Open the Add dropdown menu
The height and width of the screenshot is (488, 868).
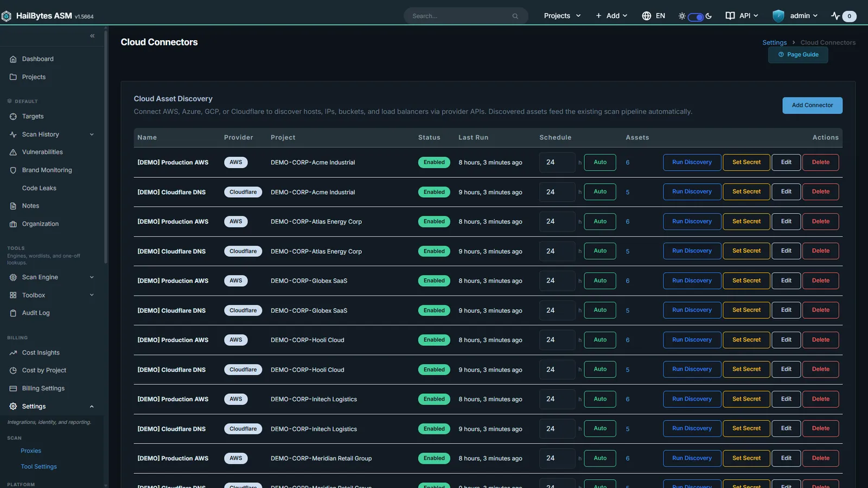611,16
